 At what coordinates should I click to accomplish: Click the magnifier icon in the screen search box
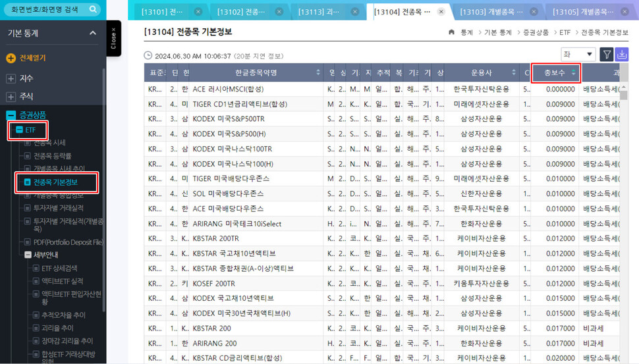coord(93,9)
